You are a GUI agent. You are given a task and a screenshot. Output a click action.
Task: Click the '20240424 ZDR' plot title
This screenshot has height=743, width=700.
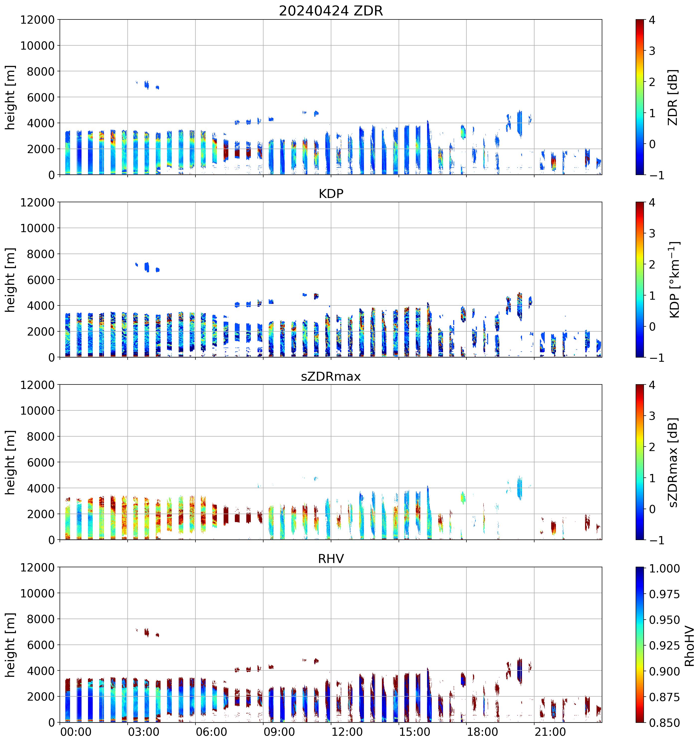[x=331, y=11]
